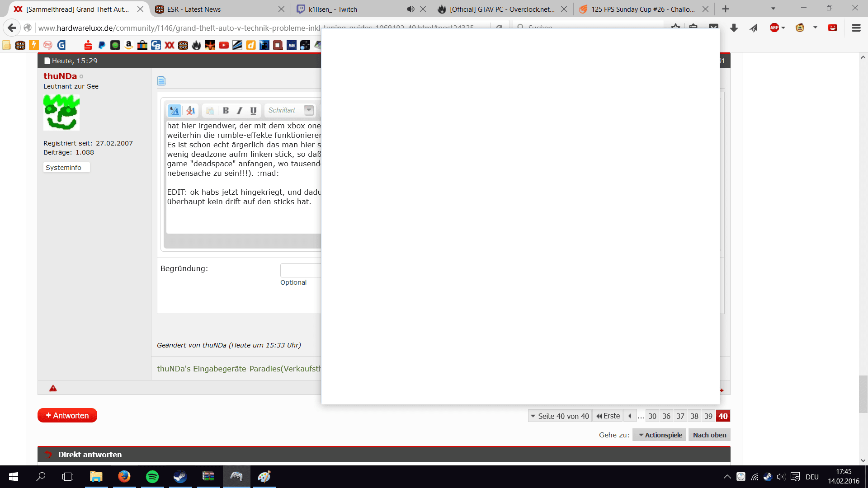Open the red XX Hardwareluxx bookmark
Viewport: 868px width, 488px height.
(170, 45)
